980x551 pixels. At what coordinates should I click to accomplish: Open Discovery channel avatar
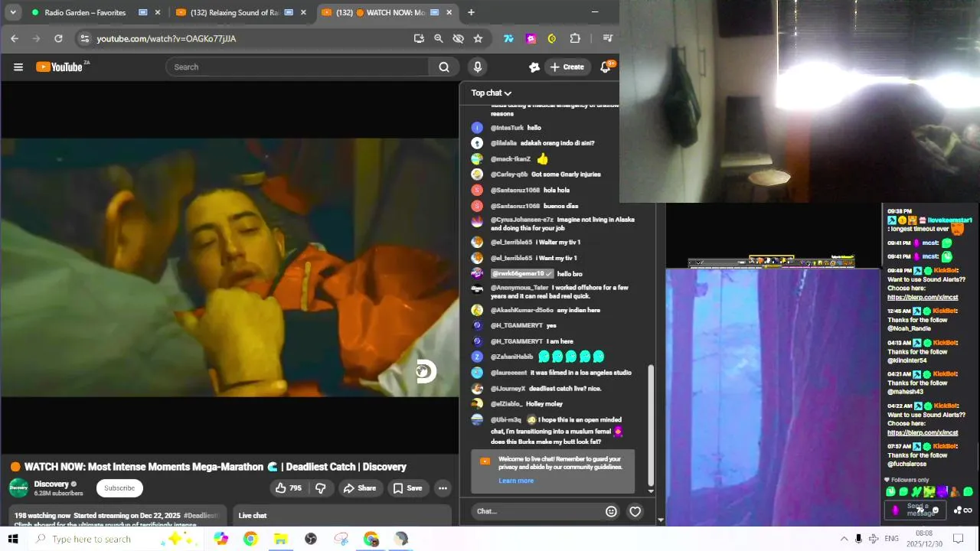[x=18, y=487]
